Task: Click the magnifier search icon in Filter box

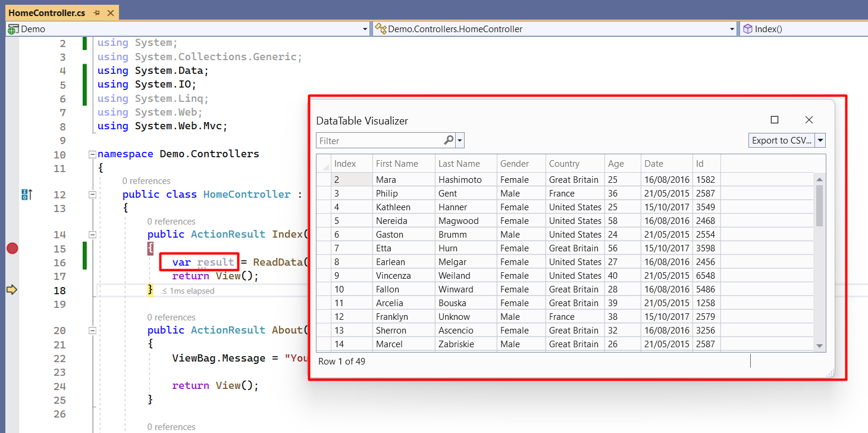Action: [x=449, y=141]
